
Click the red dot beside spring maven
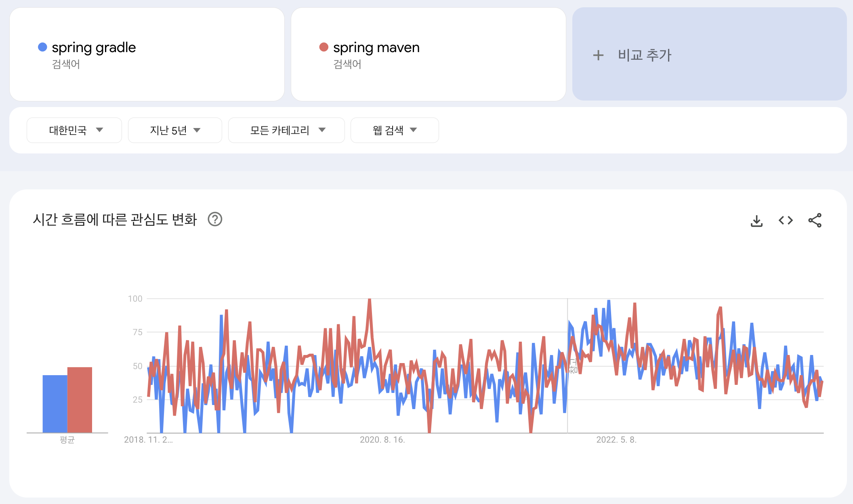pos(324,47)
